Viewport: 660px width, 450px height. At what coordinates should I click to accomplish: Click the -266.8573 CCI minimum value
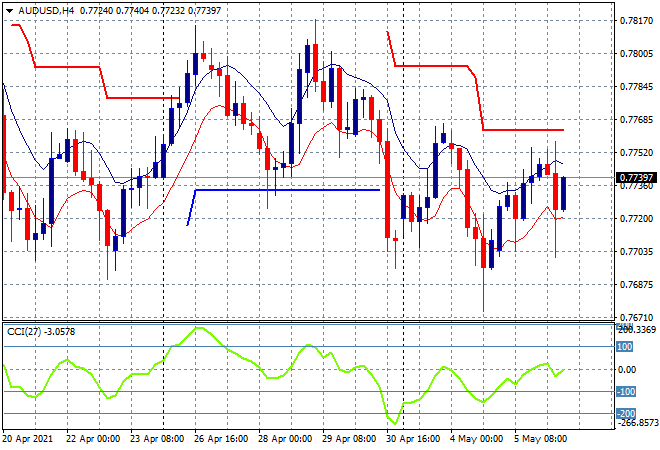click(637, 423)
